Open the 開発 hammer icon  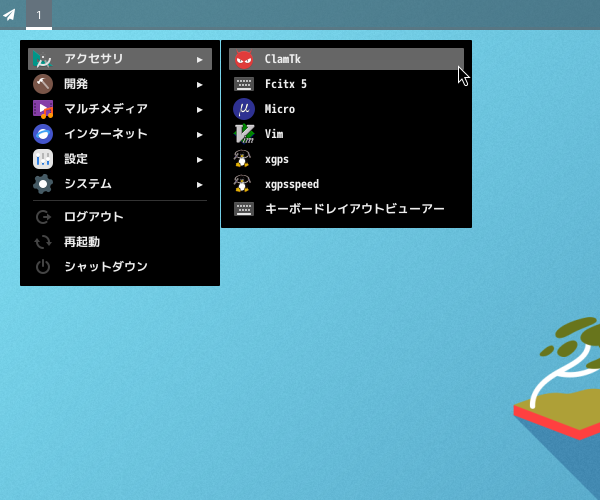(43, 84)
